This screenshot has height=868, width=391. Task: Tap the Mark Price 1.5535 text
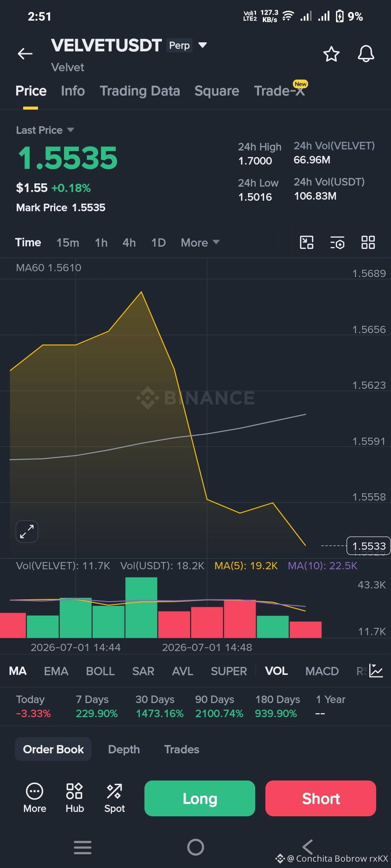pyautogui.click(x=61, y=208)
